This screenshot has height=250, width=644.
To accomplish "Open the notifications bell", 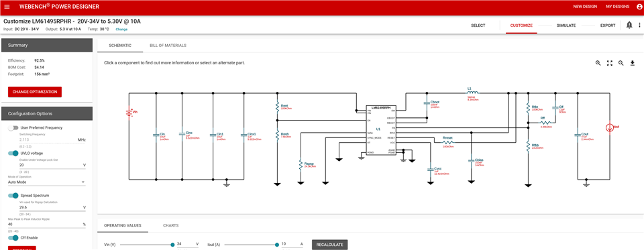I will [629, 25].
